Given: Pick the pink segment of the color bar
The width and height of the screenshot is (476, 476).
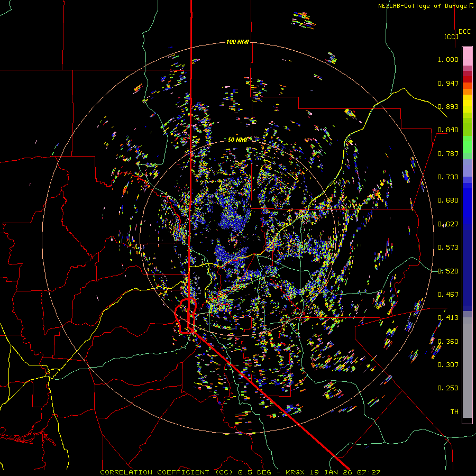Looking at the screenshot, I should pyautogui.click(x=467, y=56).
